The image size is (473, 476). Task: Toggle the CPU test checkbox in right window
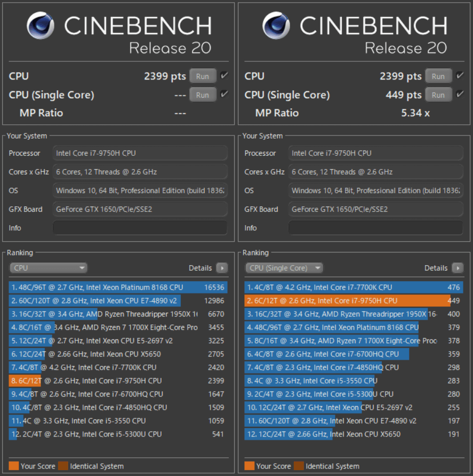click(460, 75)
